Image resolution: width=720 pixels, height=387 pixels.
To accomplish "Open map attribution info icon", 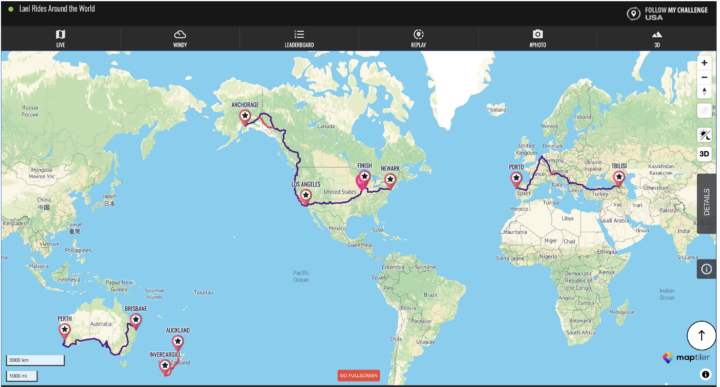I will pos(705,374).
